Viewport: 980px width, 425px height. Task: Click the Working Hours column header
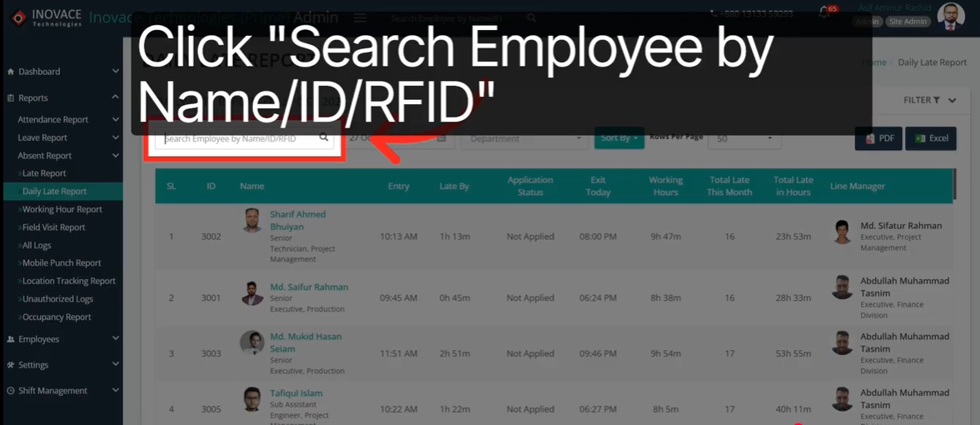[x=665, y=186]
